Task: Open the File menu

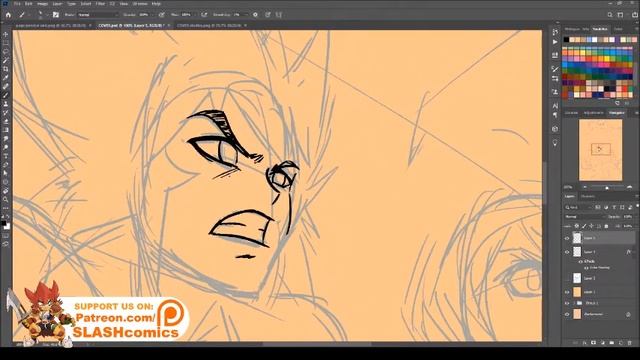Action: point(17,4)
